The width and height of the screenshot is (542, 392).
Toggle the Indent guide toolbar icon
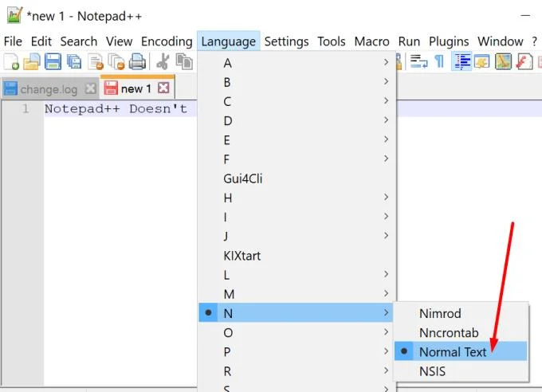point(461,62)
